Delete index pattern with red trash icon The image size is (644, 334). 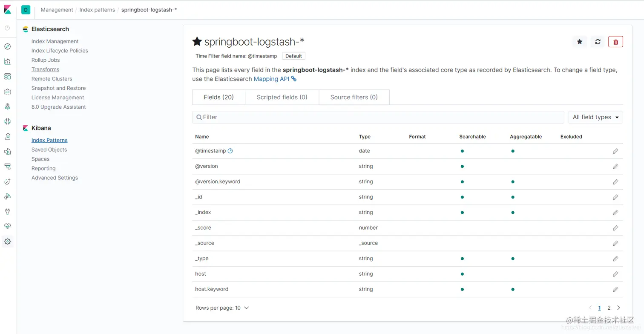coord(616,42)
